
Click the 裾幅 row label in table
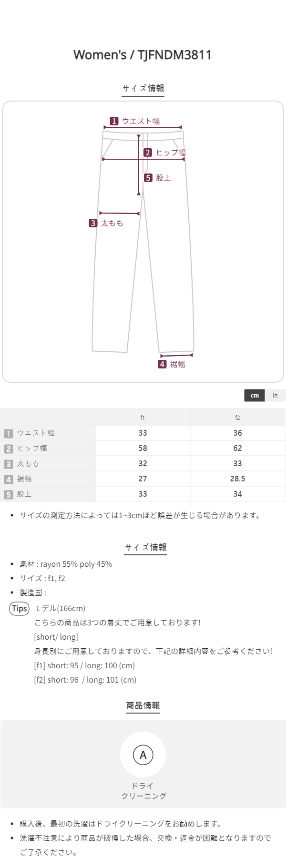click(x=24, y=479)
